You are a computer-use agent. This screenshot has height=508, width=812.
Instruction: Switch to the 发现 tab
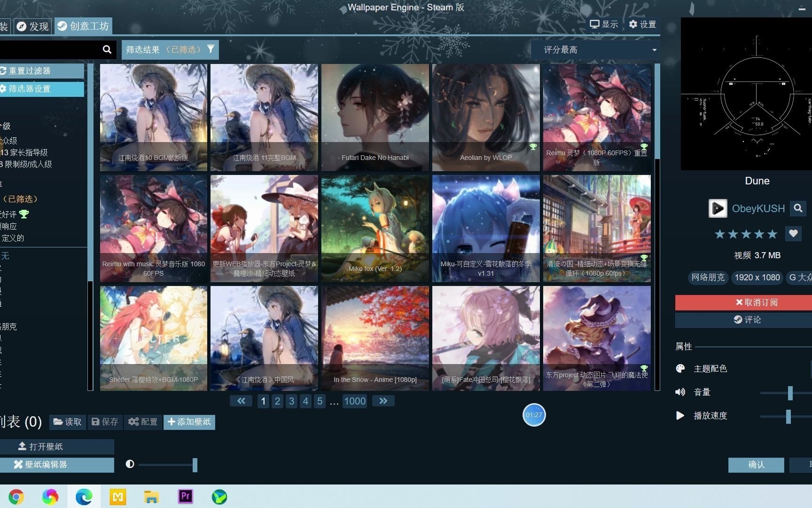point(33,26)
